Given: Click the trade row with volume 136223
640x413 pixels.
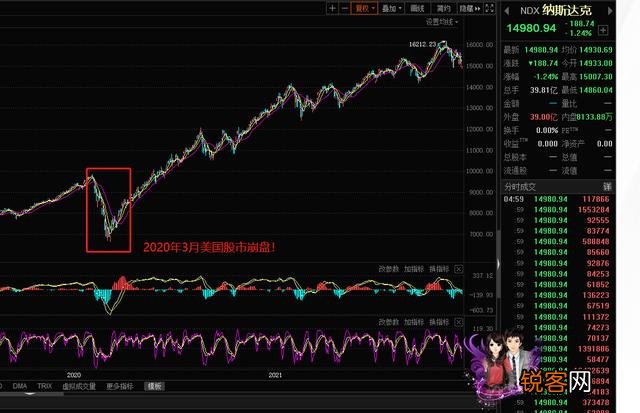Looking at the screenshot, I should pos(557,295).
